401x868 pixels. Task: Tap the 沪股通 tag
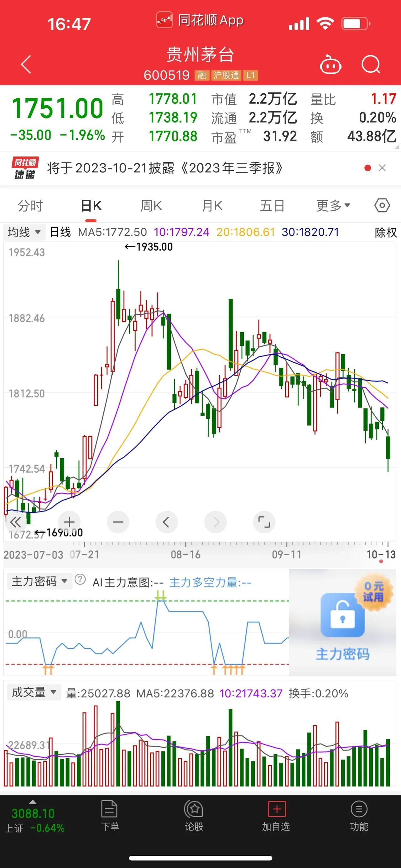click(x=226, y=75)
